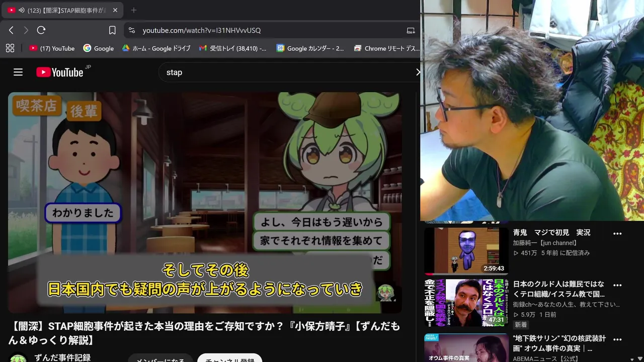
Task: Open ずんだ事件記録 channel name
Action: click(62, 357)
